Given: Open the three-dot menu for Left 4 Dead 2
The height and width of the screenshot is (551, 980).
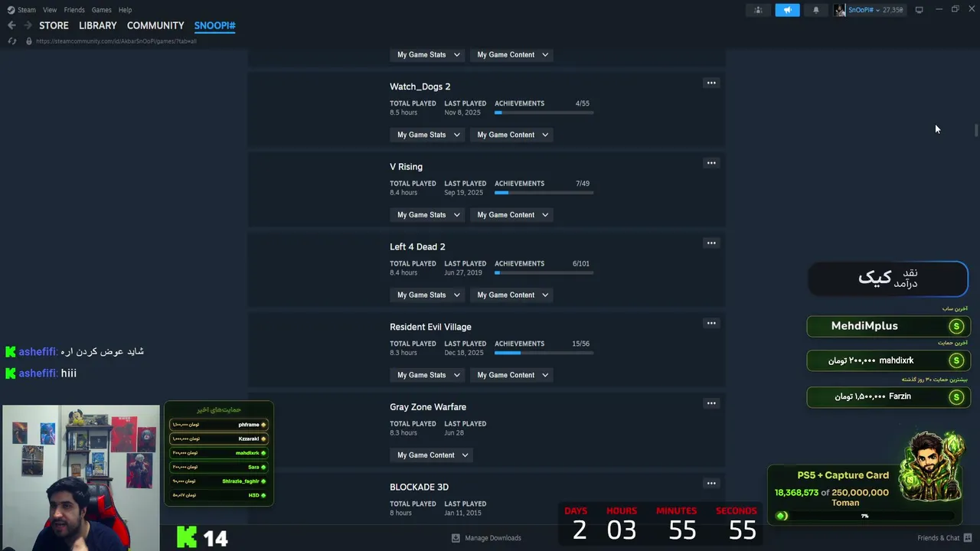Looking at the screenshot, I should tap(711, 243).
